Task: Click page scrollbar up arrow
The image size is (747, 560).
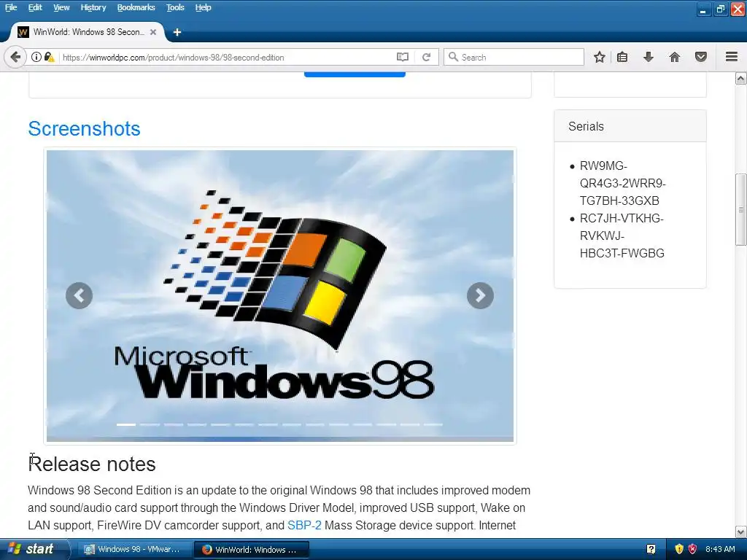Action: (741, 79)
